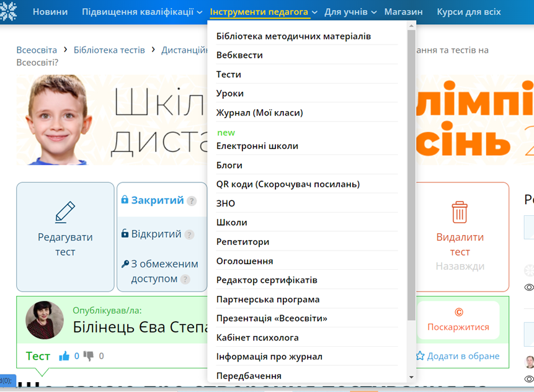Click the red trash bin icon
534x392 pixels.
(x=460, y=212)
